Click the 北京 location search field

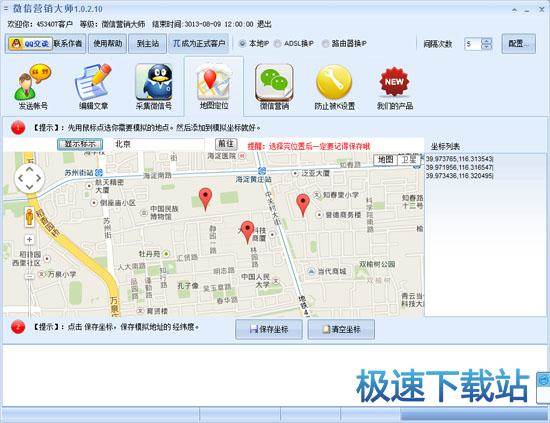[159, 144]
